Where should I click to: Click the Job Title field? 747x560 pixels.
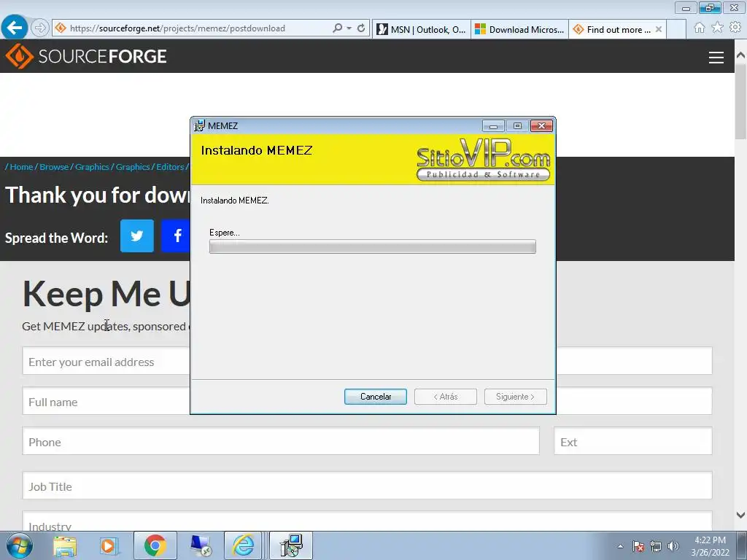[368, 486]
